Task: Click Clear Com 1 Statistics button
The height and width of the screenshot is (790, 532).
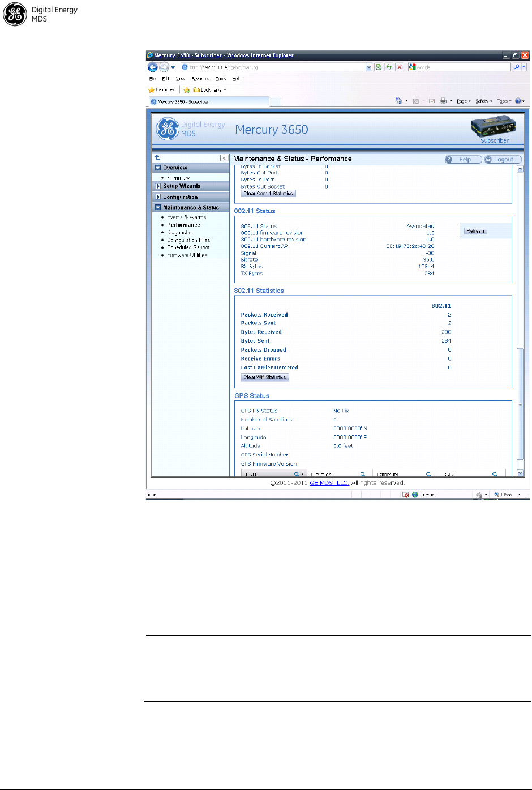Action: [x=268, y=193]
